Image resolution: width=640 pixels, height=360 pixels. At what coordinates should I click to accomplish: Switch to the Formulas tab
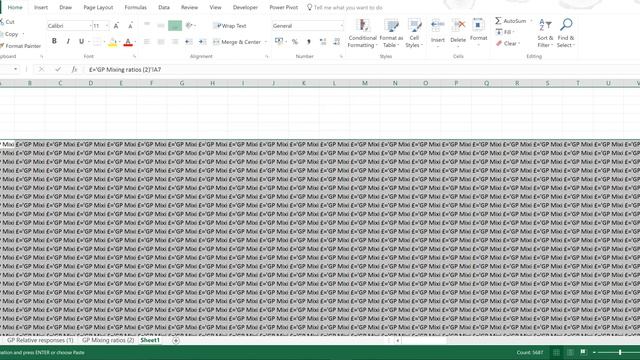pos(136,7)
